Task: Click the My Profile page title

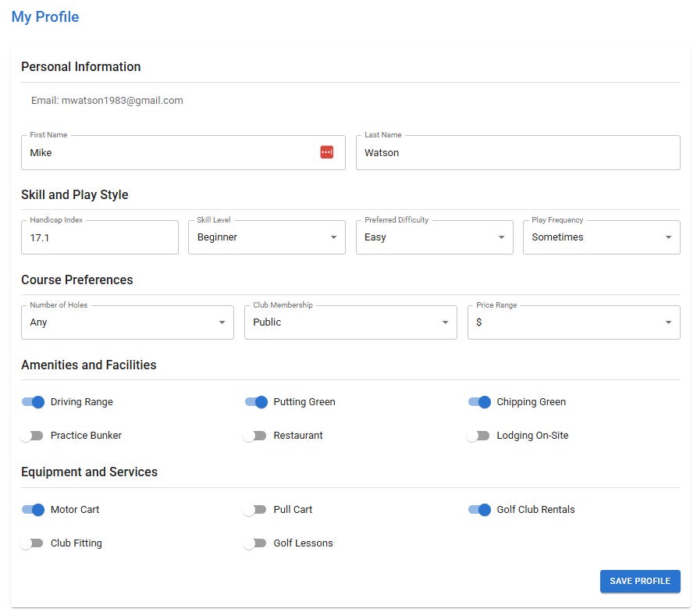Action: [x=45, y=17]
